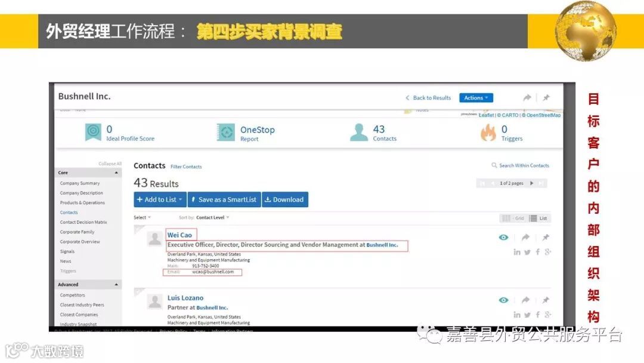Open the Actions dropdown
The width and height of the screenshot is (644, 363).
(476, 98)
